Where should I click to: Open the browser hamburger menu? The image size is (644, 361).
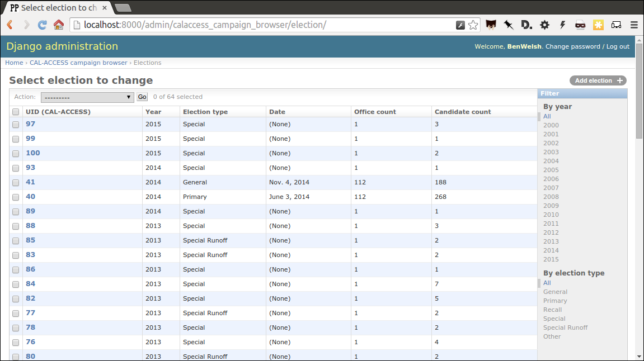point(634,25)
